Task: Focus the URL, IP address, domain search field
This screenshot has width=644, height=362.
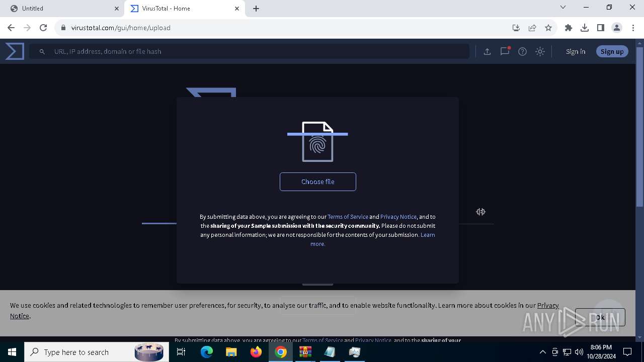Action: pos(249,51)
